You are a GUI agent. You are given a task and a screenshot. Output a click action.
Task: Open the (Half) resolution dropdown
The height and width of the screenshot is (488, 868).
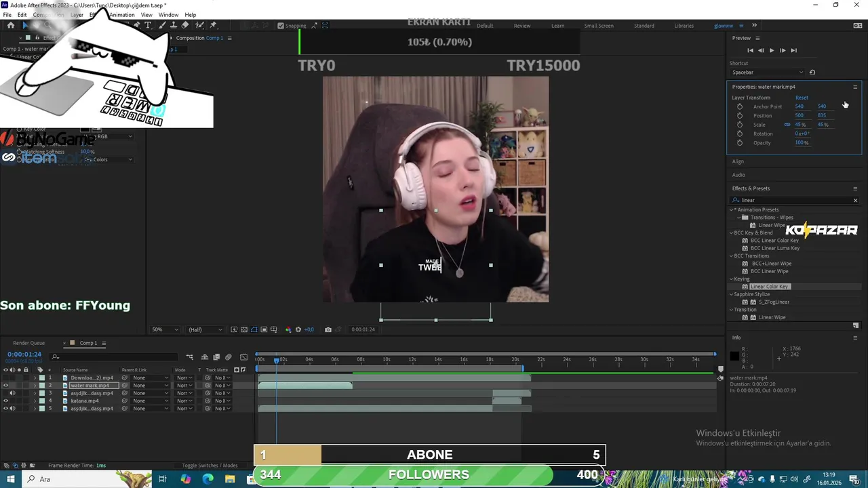(205, 329)
